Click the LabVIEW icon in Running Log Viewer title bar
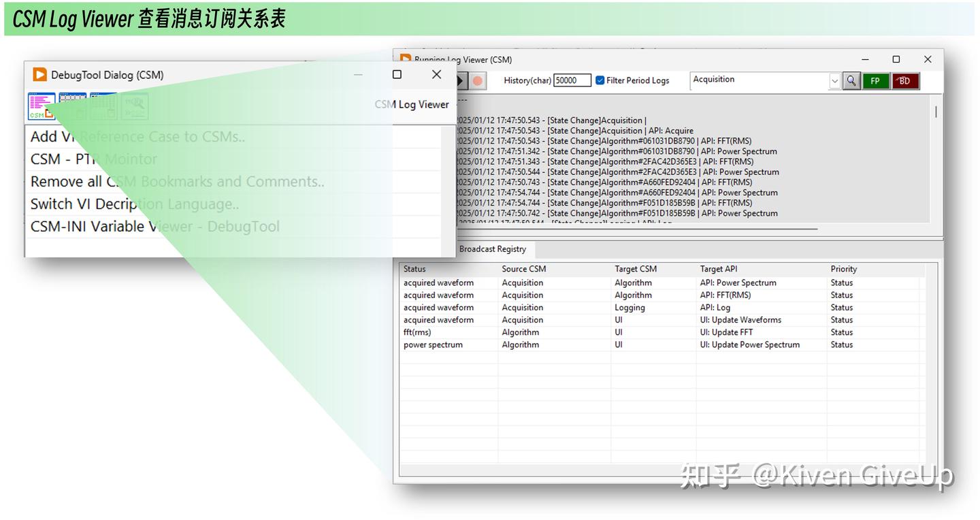Screen dimensions: 980x520 point(406,60)
